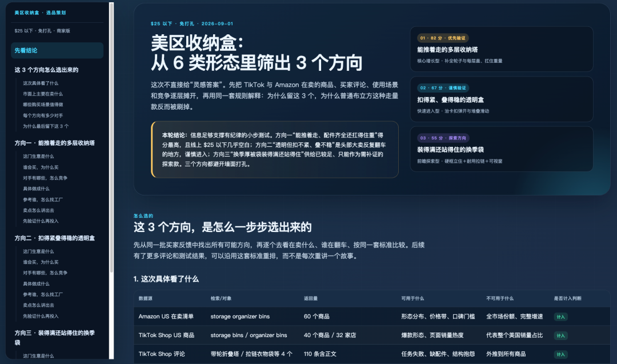Click the 02 · 67 分 · 谨慎验证 badge
617x364 pixels.
443,88
